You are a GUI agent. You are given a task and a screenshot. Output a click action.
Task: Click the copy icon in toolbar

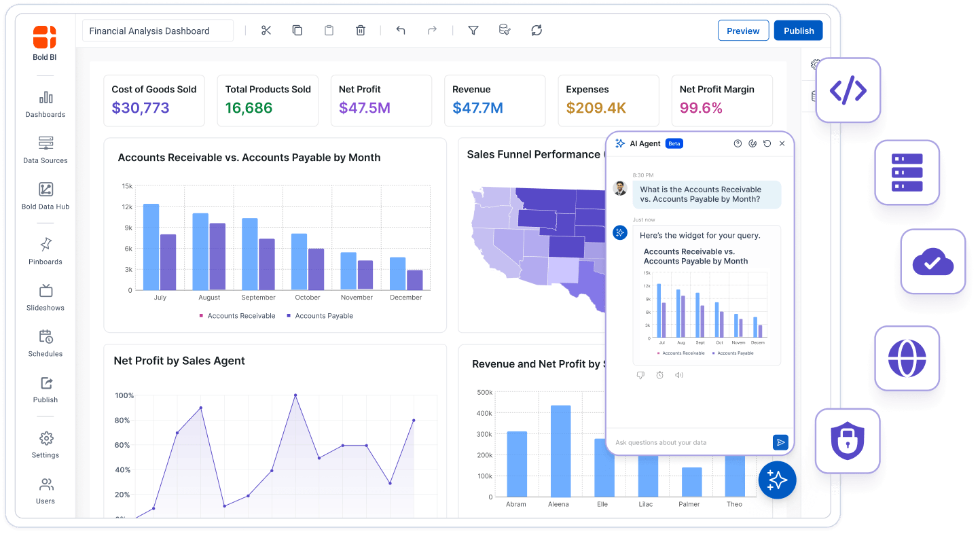pos(297,30)
